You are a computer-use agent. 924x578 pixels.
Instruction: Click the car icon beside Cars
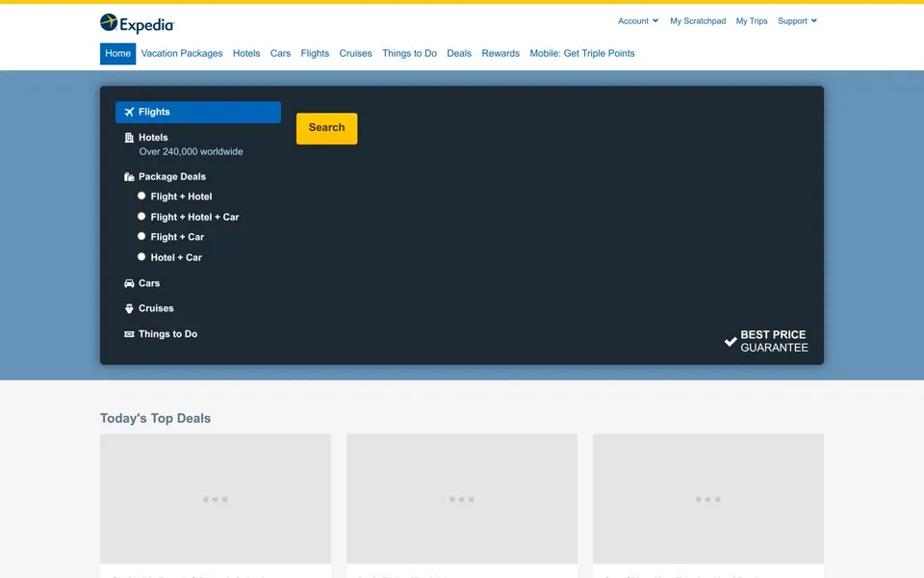point(129,283)
